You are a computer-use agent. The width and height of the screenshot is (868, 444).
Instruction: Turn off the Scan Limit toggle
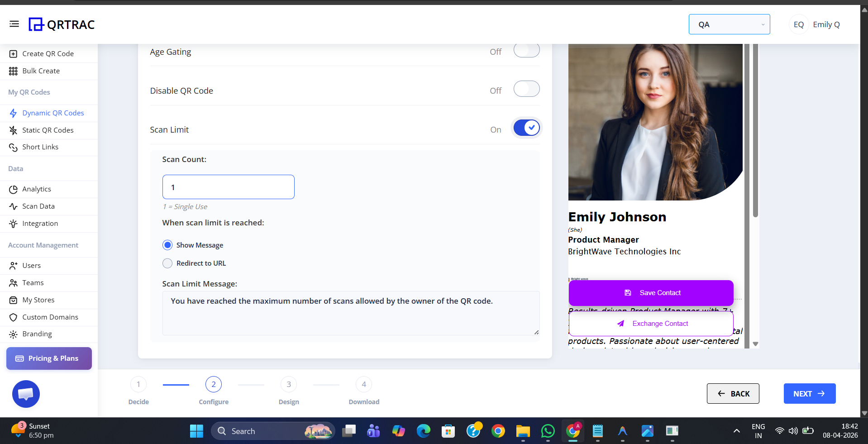(526, 128)
